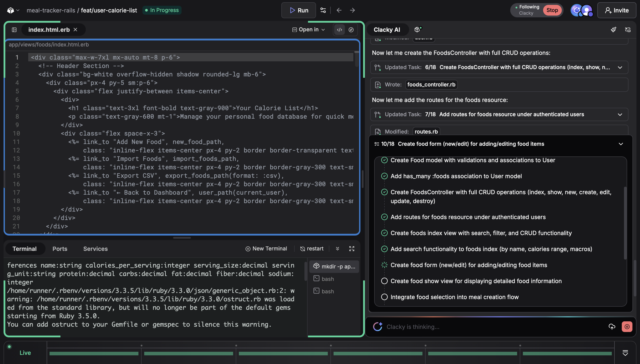Click checkmark for Create Food model task
The height and width of the screenshot is (364, 640).
tap(384, 160)
